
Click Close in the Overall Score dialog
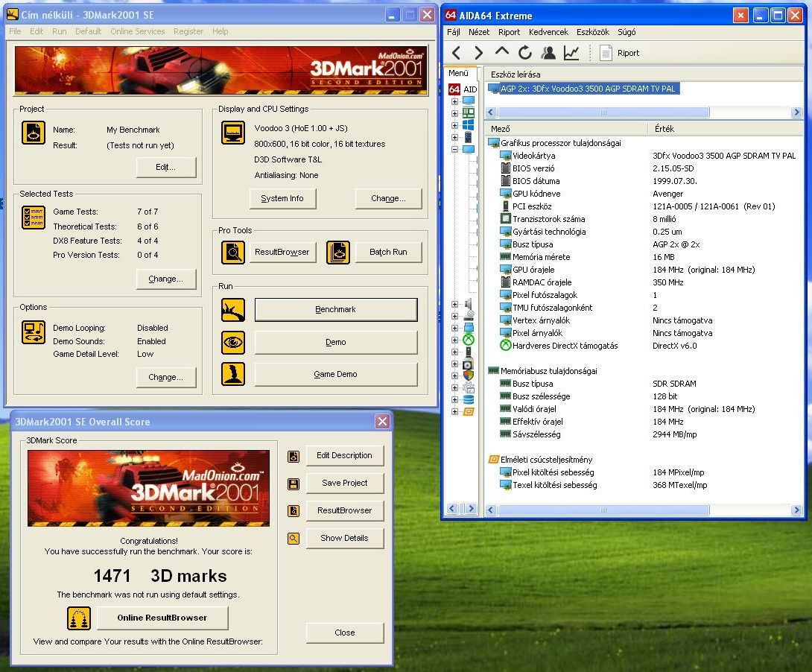click(344, 633)
